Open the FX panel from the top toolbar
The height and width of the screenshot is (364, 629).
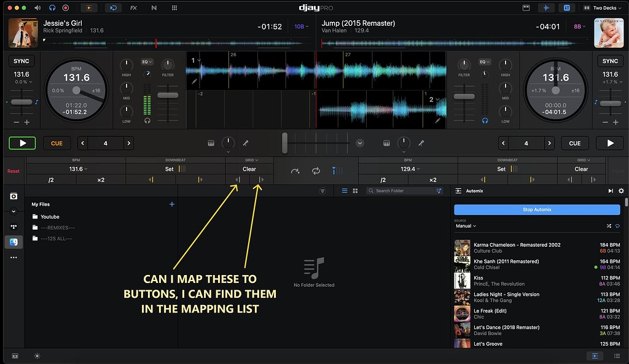134,7
